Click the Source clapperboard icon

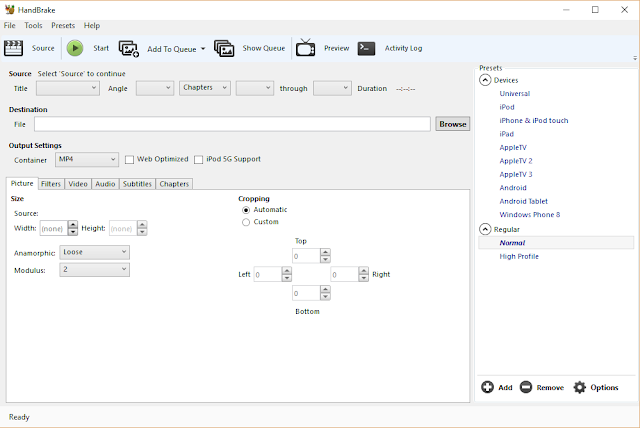pyautogui.click(x=13, y=48)
